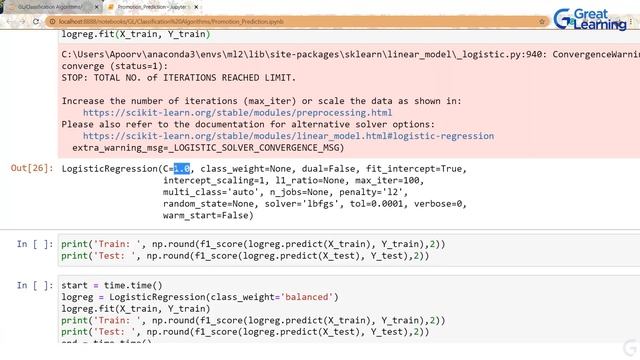Close the Promotion_Prediction tab

tap(196, 7)
